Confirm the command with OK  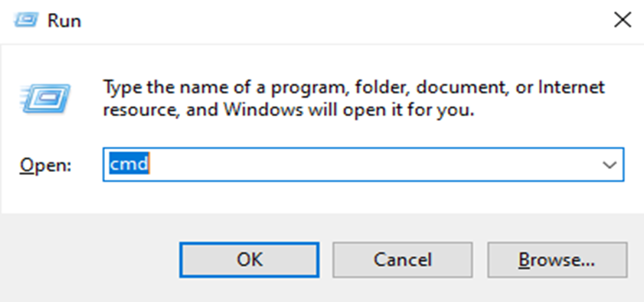(x=249, y=260)
